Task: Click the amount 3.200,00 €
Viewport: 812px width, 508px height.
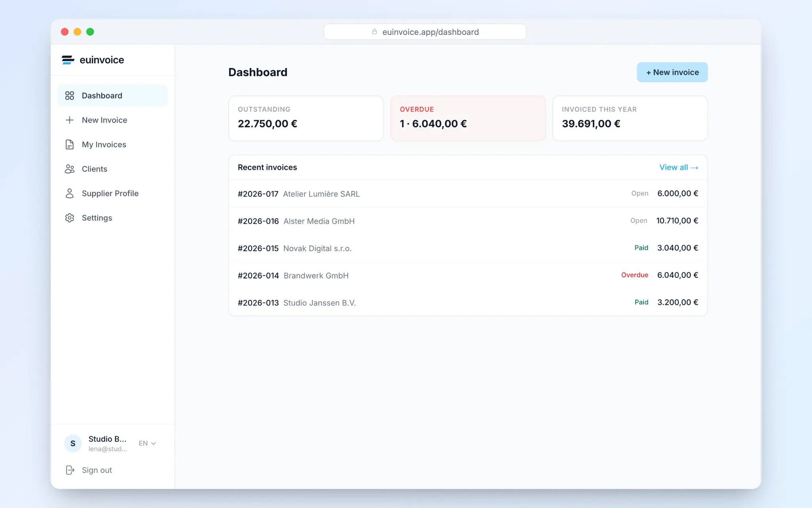Action: pyautogui.click(x=678, y=302)
